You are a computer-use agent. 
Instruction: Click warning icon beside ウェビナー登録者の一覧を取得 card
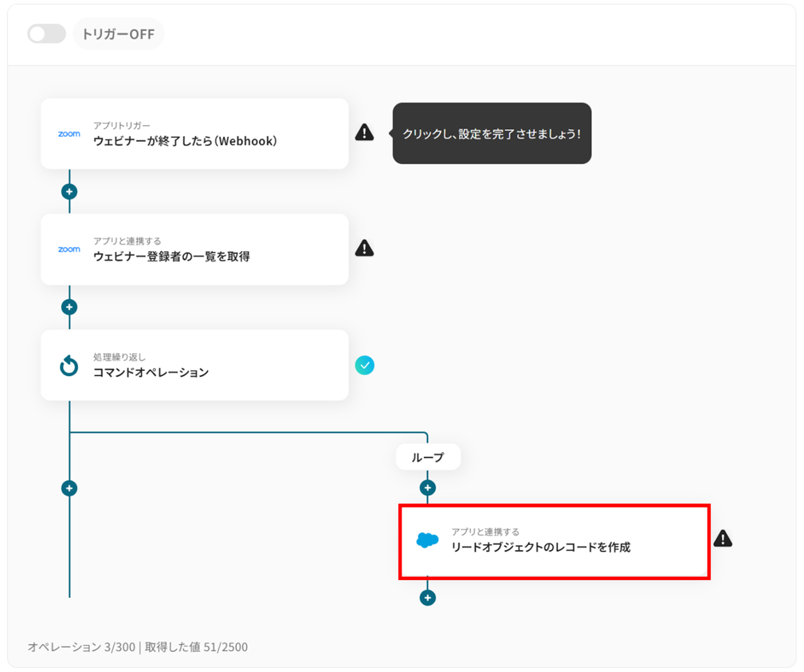coord(364,248)
